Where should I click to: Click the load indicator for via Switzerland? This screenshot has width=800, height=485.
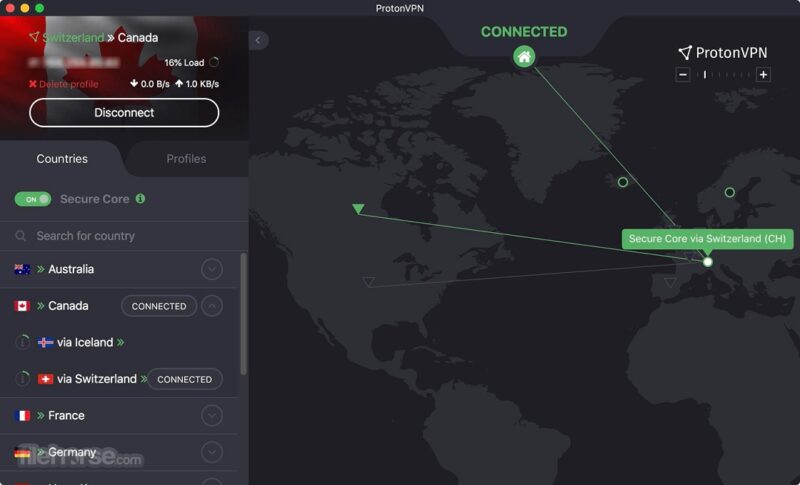click(22, 379)
